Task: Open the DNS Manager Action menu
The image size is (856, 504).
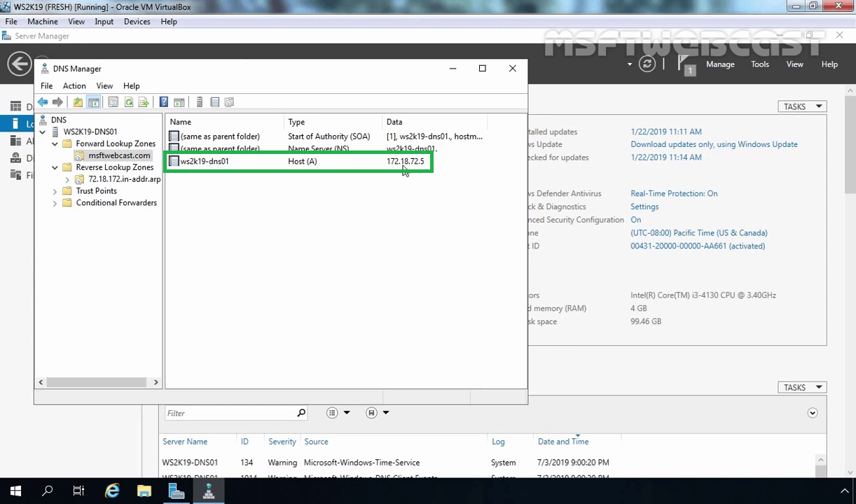Action: (x=74, y=85)
